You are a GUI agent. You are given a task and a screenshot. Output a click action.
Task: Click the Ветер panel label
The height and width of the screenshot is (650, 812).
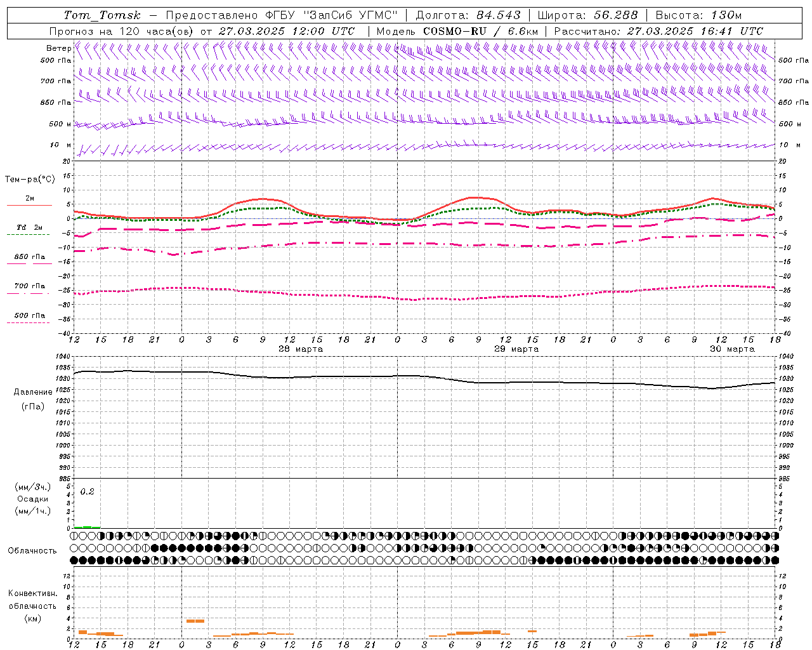coord(58,48)
